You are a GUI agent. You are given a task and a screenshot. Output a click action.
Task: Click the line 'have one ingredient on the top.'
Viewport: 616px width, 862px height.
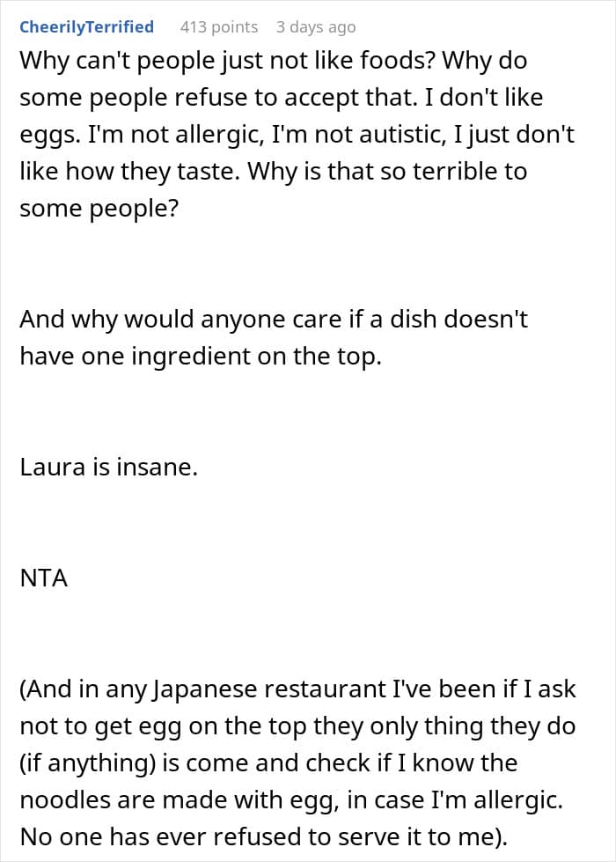point(201,357)
